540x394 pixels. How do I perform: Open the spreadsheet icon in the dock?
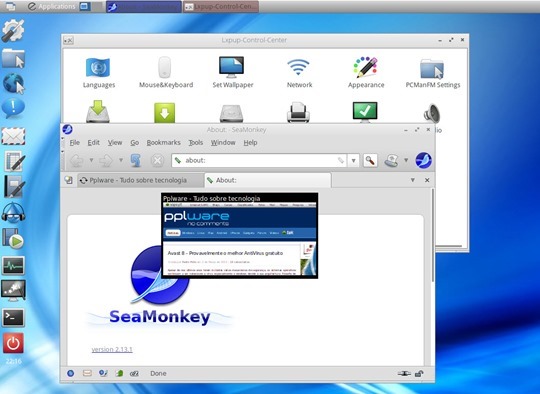pyautogui.click(x=14, y=161)
